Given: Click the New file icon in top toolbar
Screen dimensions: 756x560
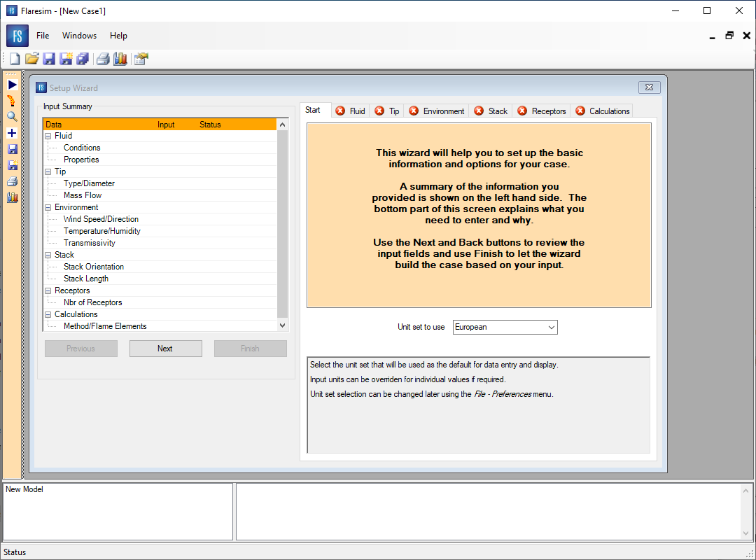Looking at the screenshot, I should point(15,59).
